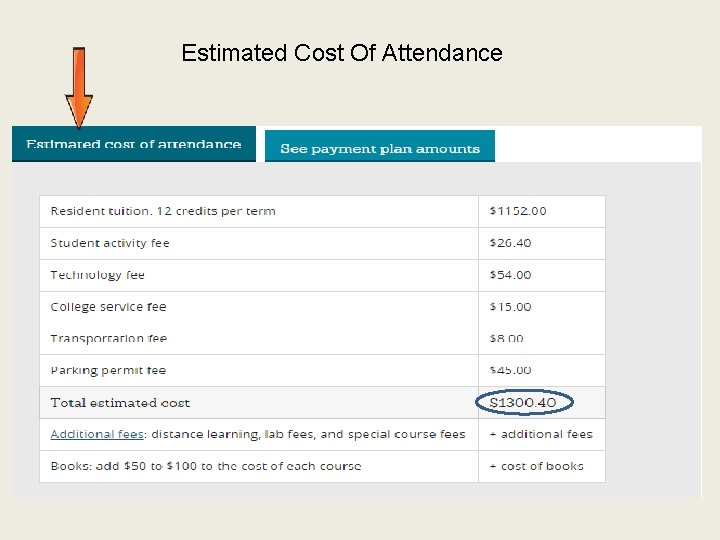Select the Parking permit fee row

click(x=108, y=370)
